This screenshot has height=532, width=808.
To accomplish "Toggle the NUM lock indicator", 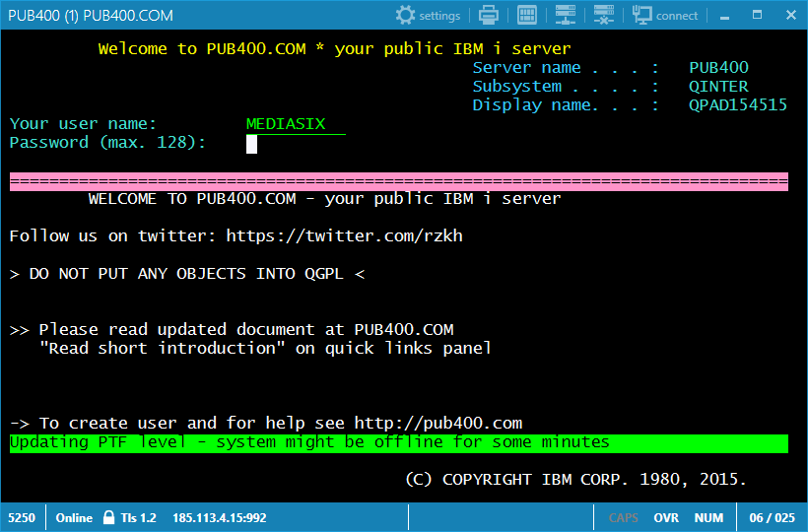I will (708, 517).
